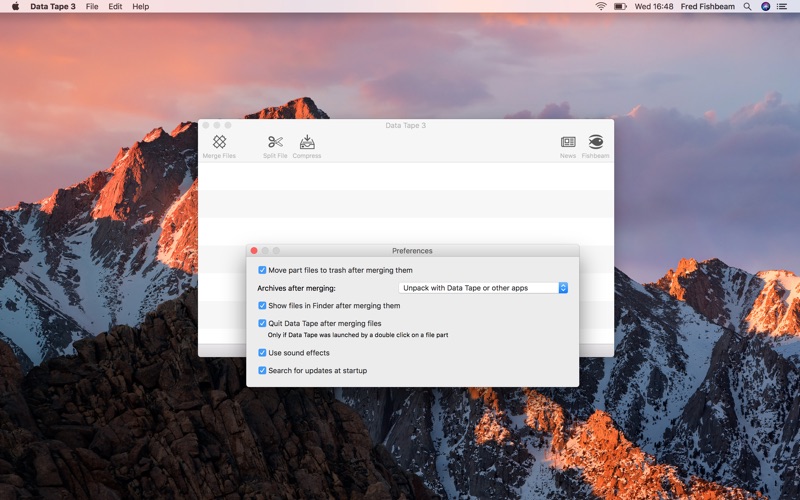
Task: Click the Wed 16:48 clock
Action: (x=654, y=7)
